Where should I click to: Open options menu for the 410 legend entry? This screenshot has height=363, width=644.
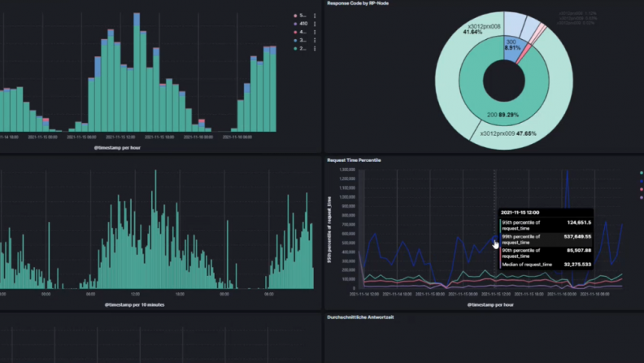tap(315, 24)
